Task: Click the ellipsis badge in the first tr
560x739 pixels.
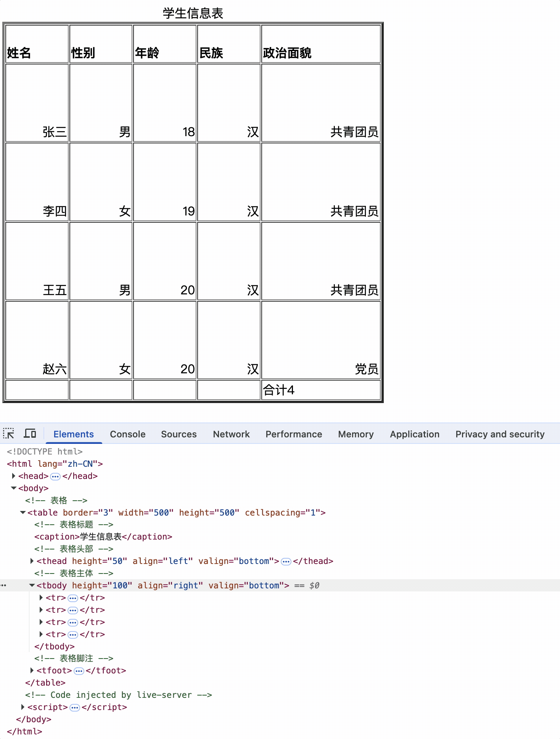Action: tap(73, 598)
